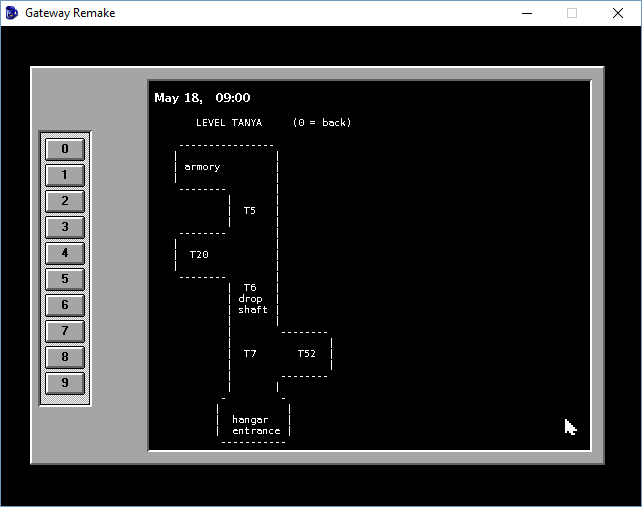
Task: Click the T7 room label
Action: point(250,353)
